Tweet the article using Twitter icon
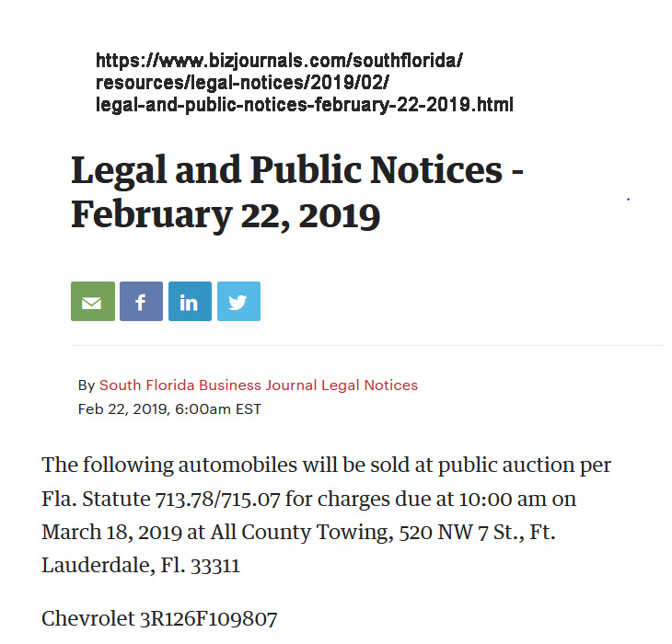This screenshot has width=672, height=644. click(238, 302)
